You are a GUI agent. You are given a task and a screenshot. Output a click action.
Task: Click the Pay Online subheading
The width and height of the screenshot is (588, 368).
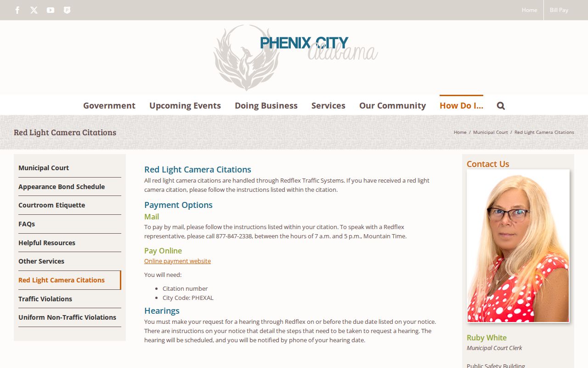[x=163, y=251]
